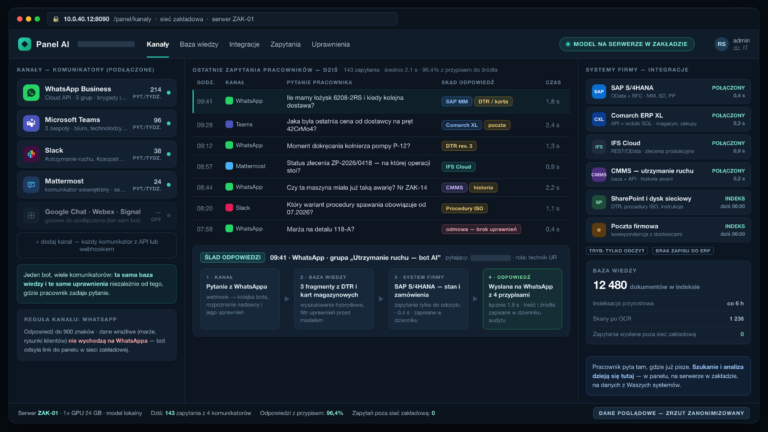
Task: Select the Mattermost channel icon
Action: 31,185
